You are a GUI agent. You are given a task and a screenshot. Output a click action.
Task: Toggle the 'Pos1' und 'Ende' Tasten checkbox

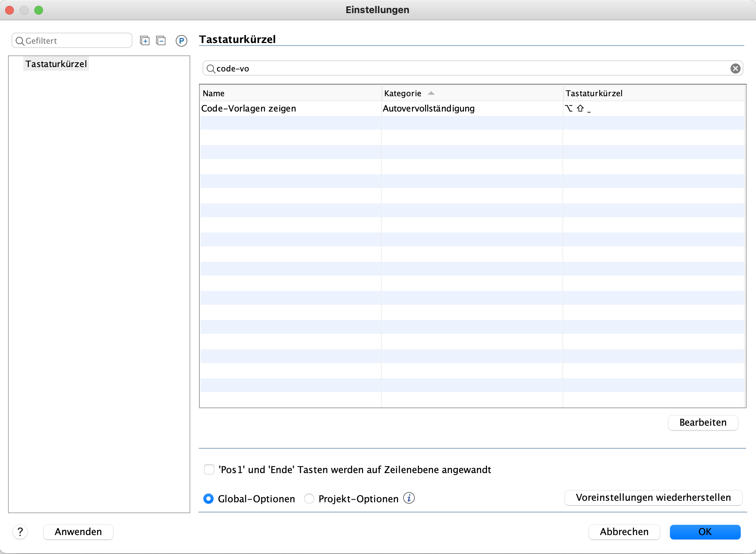pyautogui.click(x=209, y=469)
